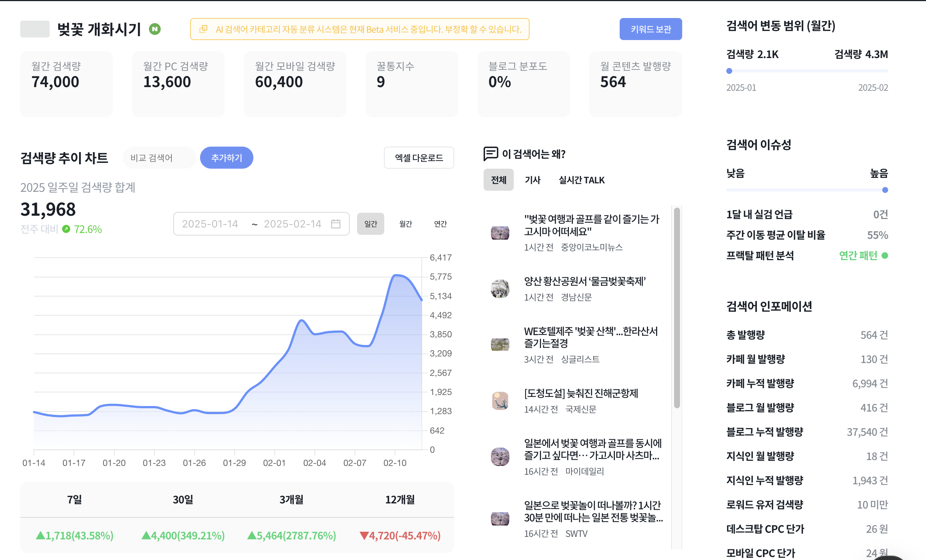Switch to the 기사 tab
Image resolution: width=926 pixels, height=560 pixels.
533,180
